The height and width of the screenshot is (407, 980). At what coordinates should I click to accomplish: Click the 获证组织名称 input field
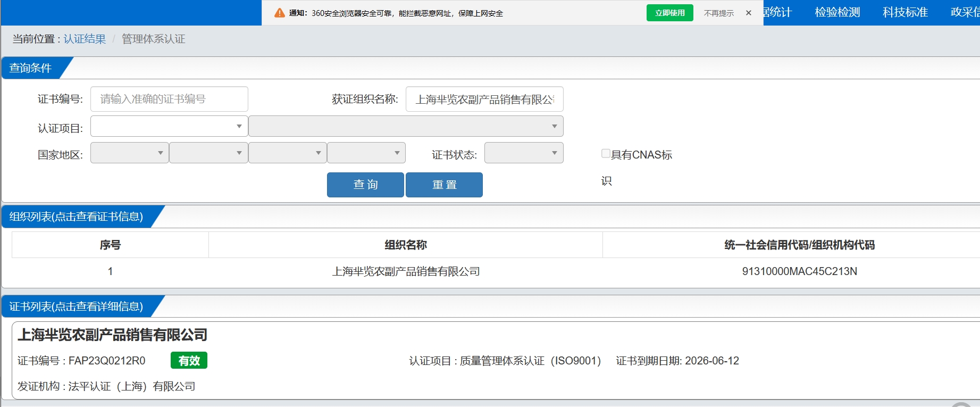click(484, 99)
